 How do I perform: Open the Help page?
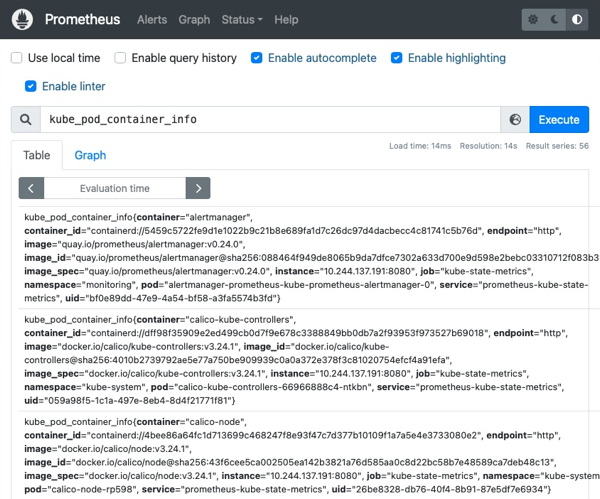286,20
